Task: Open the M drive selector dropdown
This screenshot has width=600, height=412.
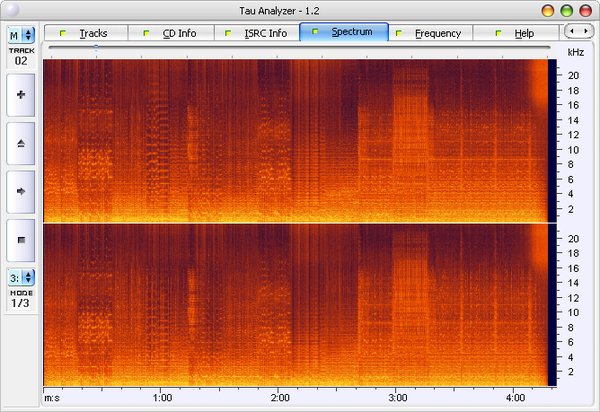Action: click(x=21, y=36)
